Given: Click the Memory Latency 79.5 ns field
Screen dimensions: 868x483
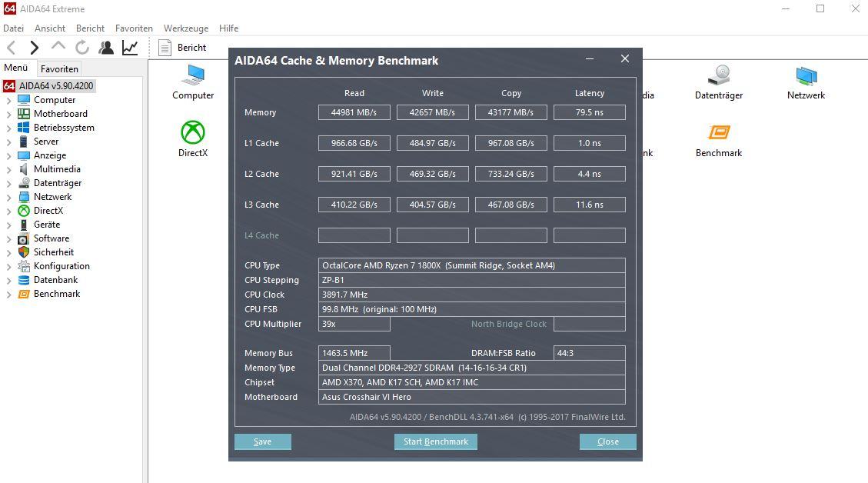Looking at the screenshot, I should (590, 112).
